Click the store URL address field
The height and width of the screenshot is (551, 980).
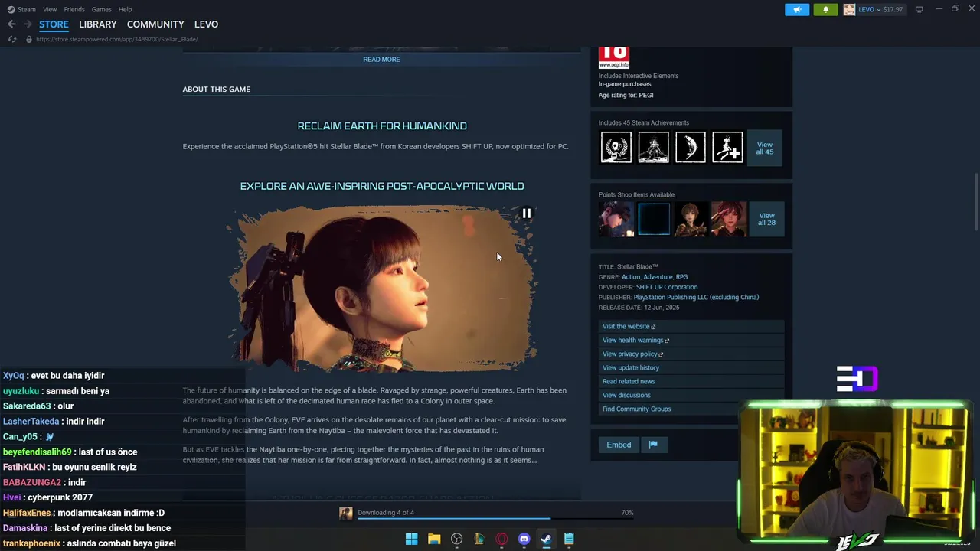tap(116, 39)
